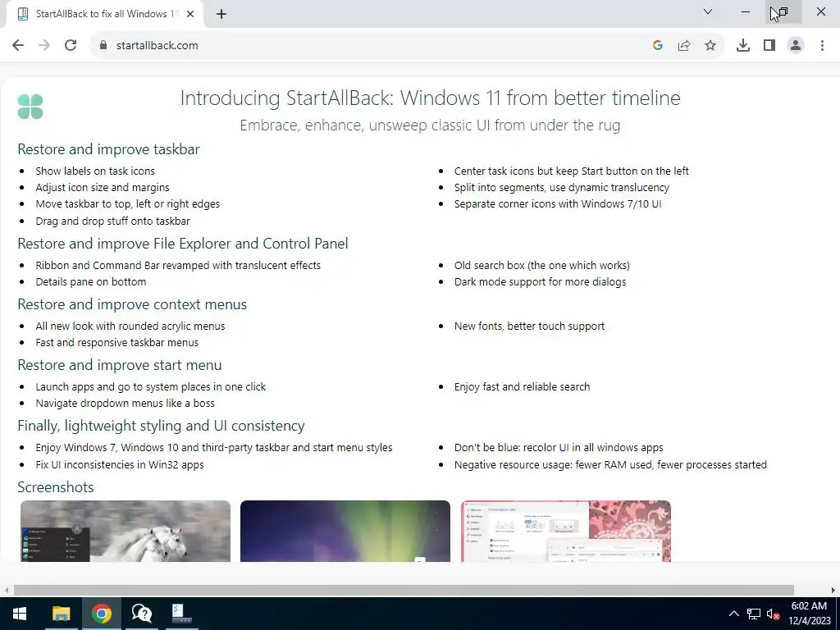The image size is (840, 630).
Task: Click 'Don't be blue: recolor UI' text
Action: (x=558, y=448)
